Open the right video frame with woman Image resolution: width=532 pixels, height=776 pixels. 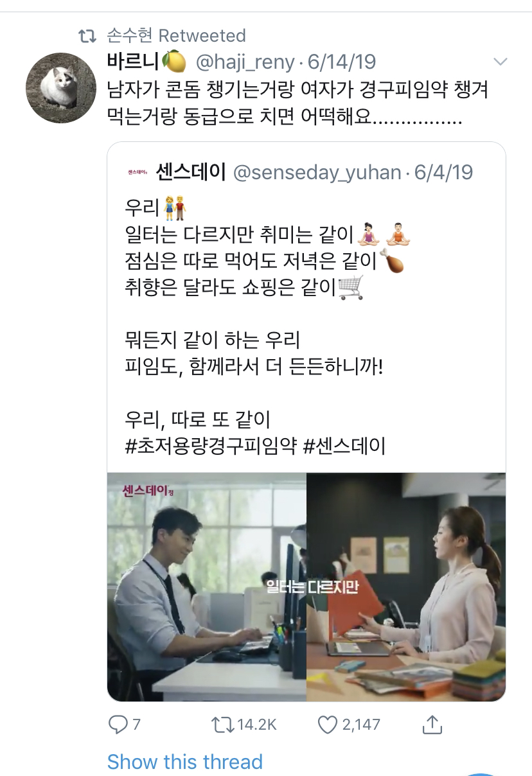tap(406, 587)
